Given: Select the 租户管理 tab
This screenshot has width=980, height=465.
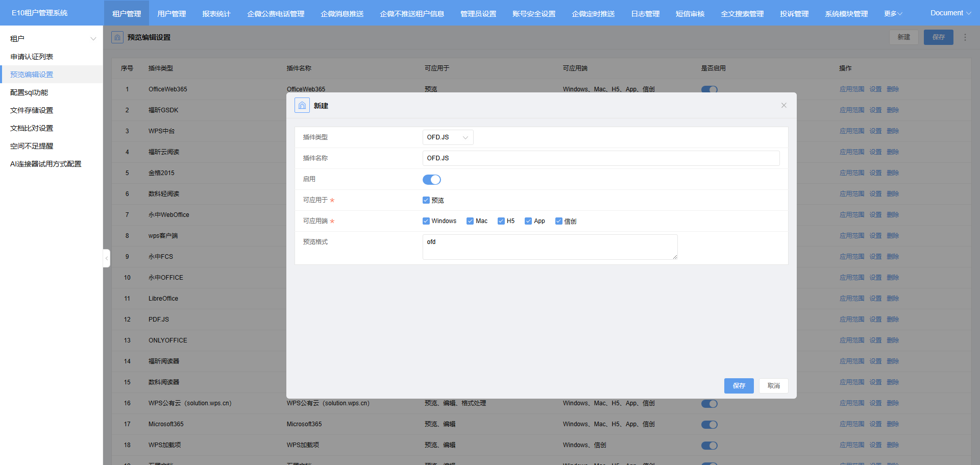Looking at the screenshot, I should [x=127, y=14].
